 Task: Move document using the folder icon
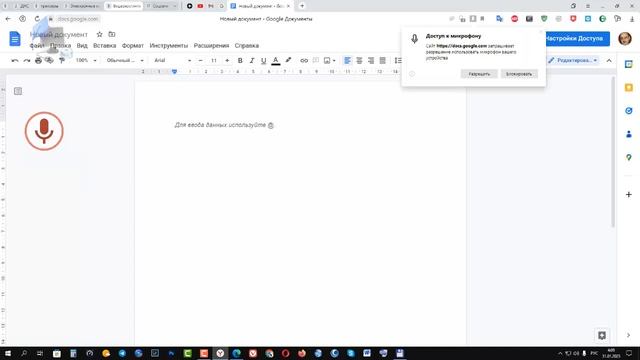point(111,34)
